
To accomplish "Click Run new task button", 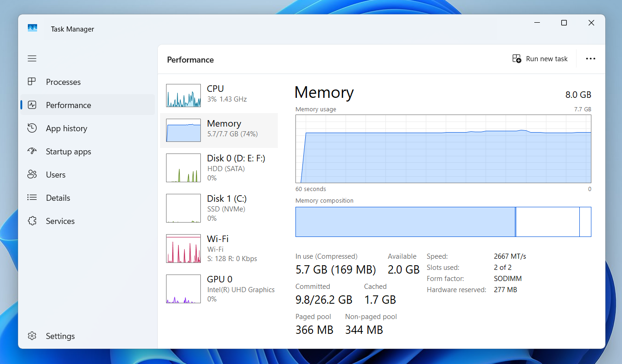I will (540, 59).
